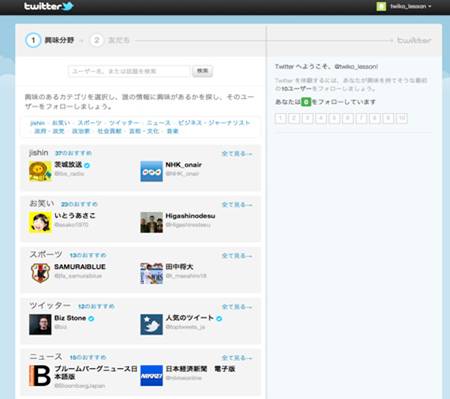This screenshot has width=450, height=399.
Task: Open 社会貢献 category link
Action: (109, 131)
